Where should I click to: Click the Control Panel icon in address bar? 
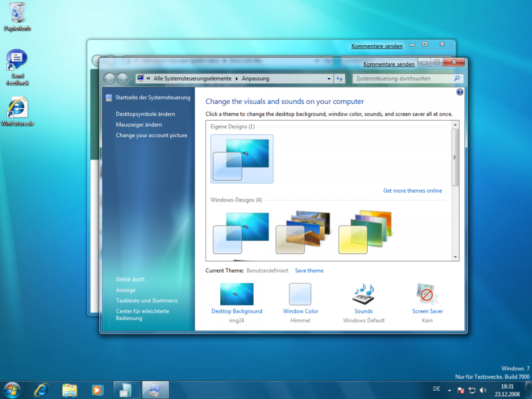[140, 78]
